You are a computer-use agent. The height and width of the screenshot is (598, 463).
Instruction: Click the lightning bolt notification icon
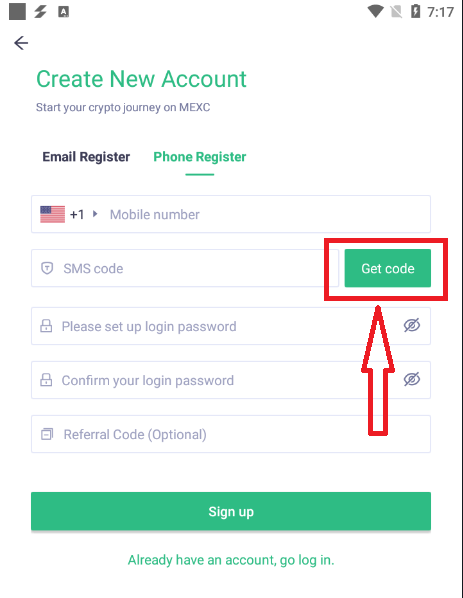(x=40, y=12)
